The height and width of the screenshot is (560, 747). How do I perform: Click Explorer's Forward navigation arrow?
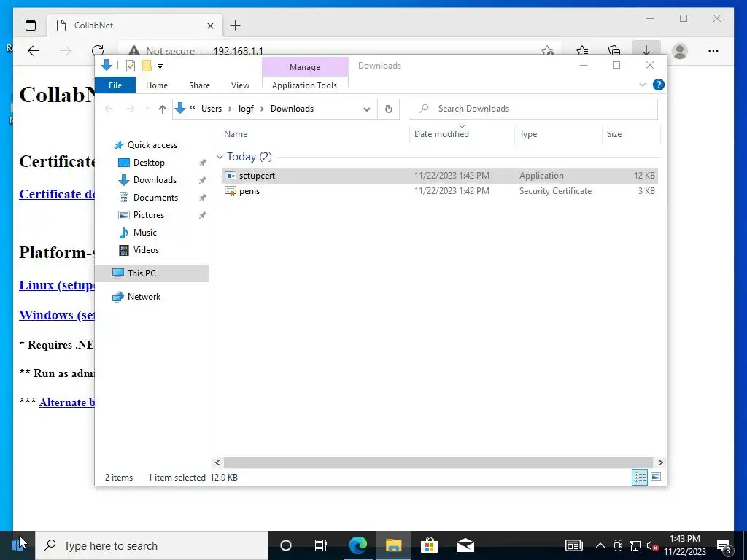point(130,109)
